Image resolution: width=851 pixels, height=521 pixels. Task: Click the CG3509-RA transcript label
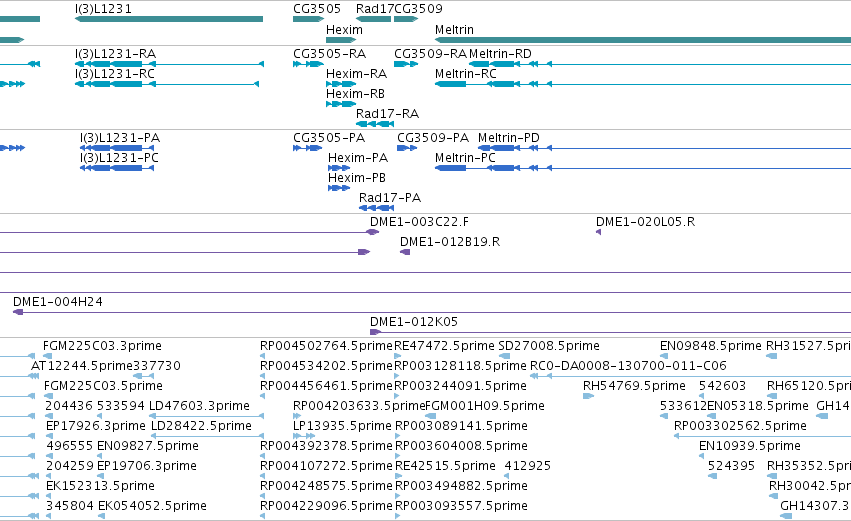(430, 54)
